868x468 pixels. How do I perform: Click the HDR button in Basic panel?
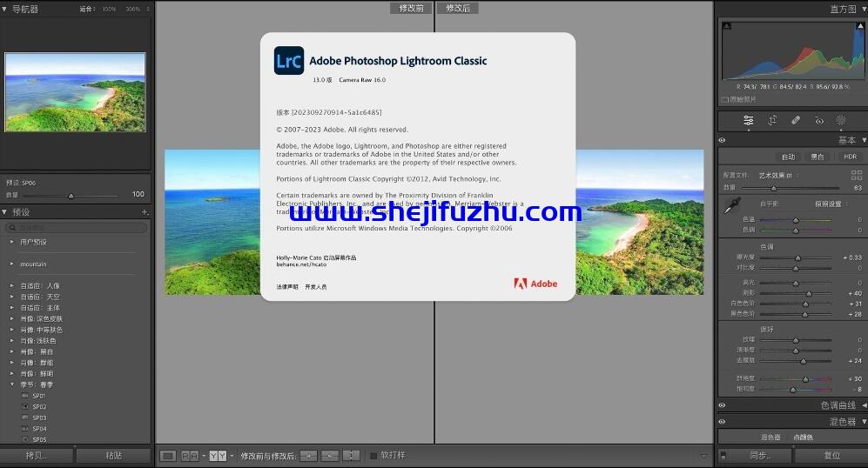850,157
